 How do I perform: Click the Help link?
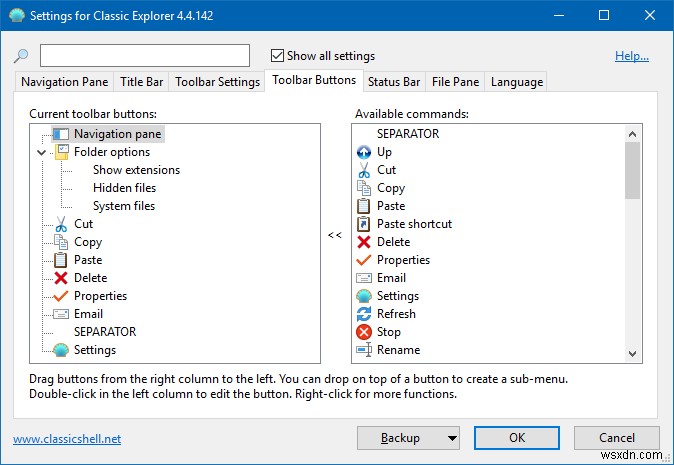631,56
